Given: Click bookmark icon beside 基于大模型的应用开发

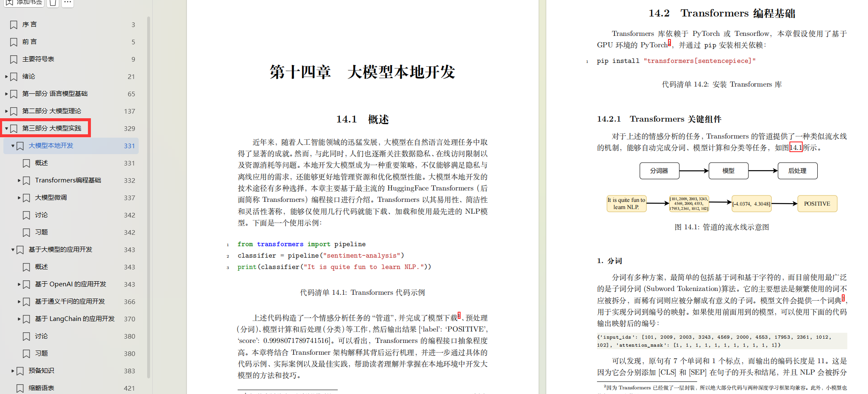Looking at the screenshot, I should (x=20, y=250).
